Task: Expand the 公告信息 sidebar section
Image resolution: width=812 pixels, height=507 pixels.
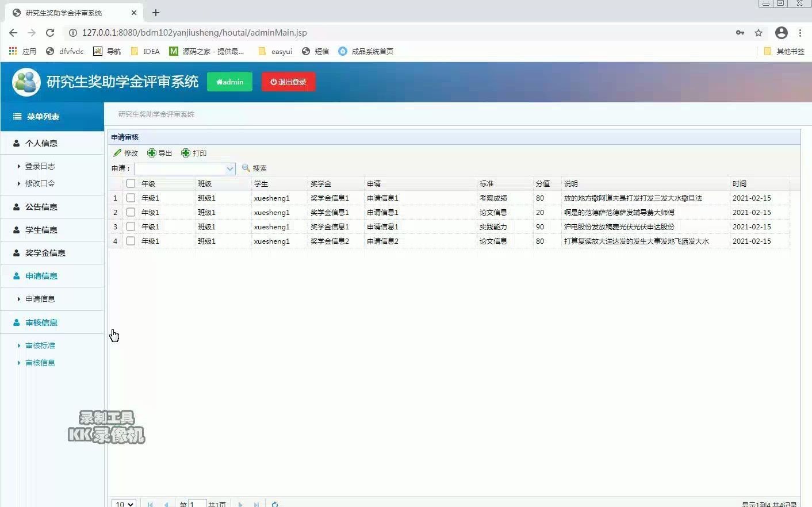Action: 52,207
